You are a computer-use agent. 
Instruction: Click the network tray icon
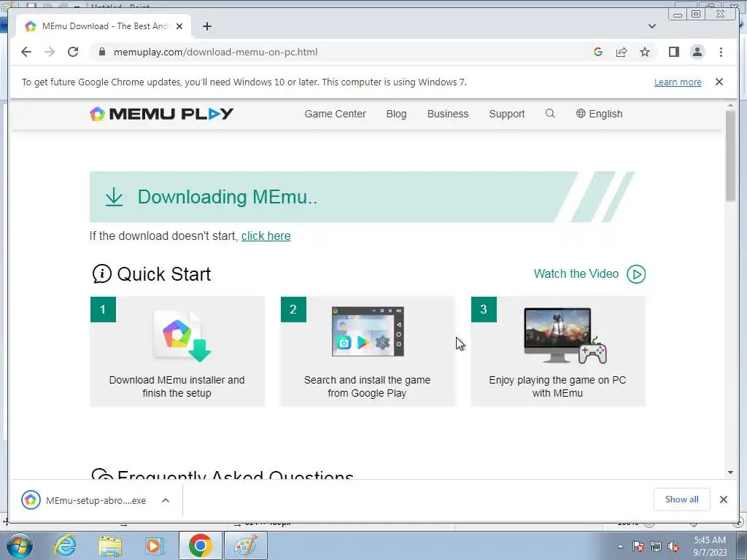pyautogui.click(x=656, y=546)
